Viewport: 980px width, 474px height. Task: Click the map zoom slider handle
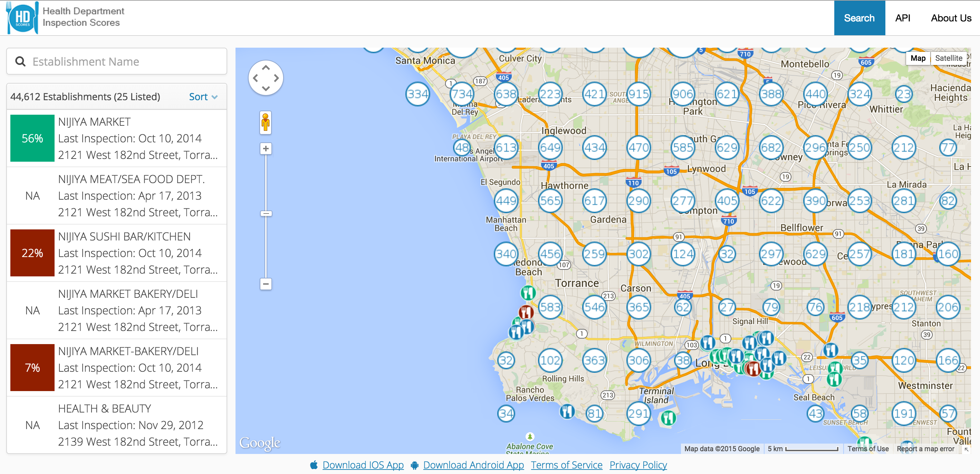266,214
